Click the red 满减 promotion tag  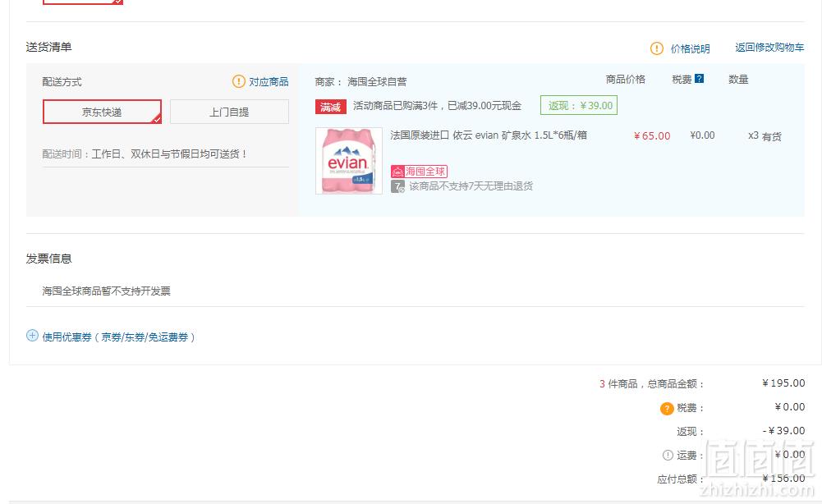[330, 107]
